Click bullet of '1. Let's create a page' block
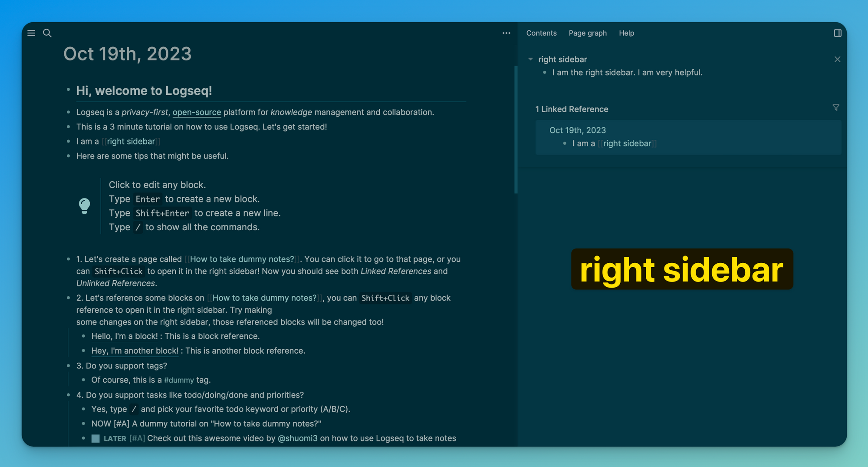Viewport: 868px width, 467px height. tap(68, 259)
